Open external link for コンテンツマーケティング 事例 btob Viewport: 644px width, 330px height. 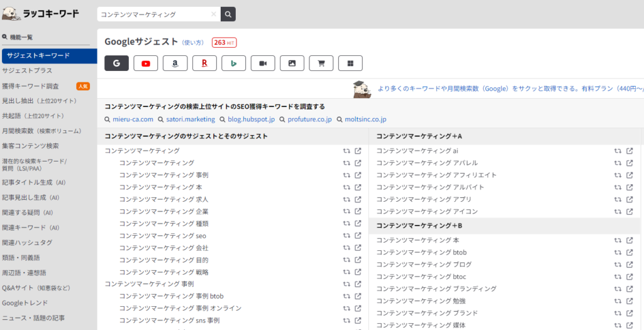click(358, 296)
